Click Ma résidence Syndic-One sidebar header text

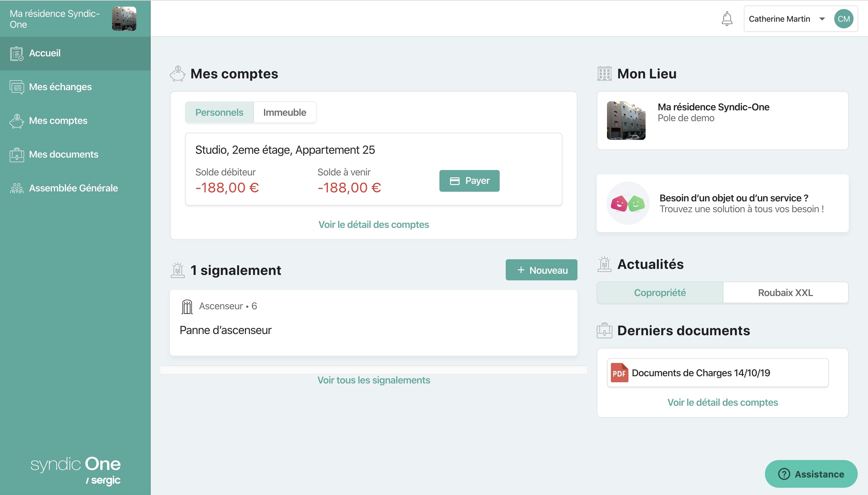54,19
